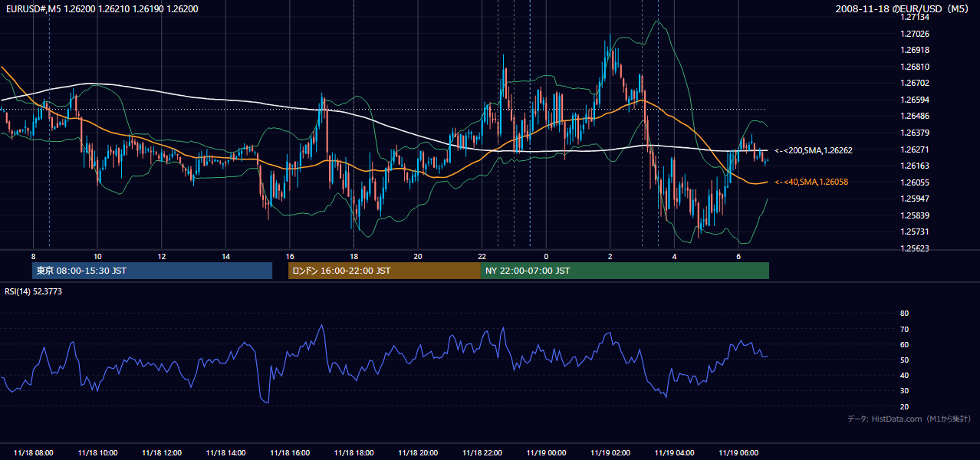Click RSI scale value 40

904,375
